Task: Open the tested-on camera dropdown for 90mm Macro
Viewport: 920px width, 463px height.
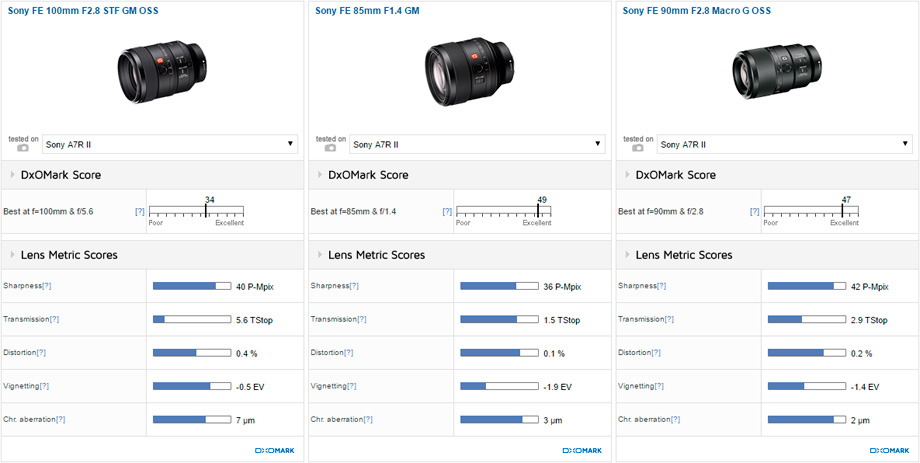Action: pyautogui.click(x=785, y=144)
